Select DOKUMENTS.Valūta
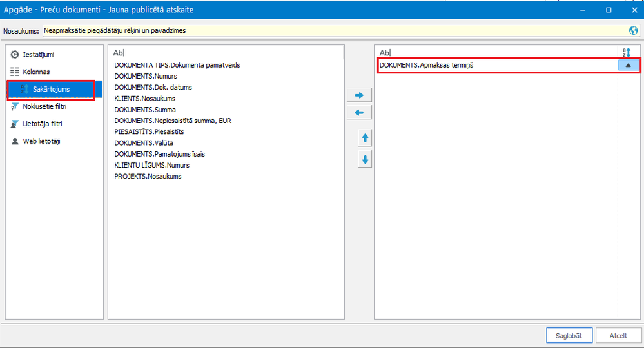644x350 pixels. (x=144, y=143)
